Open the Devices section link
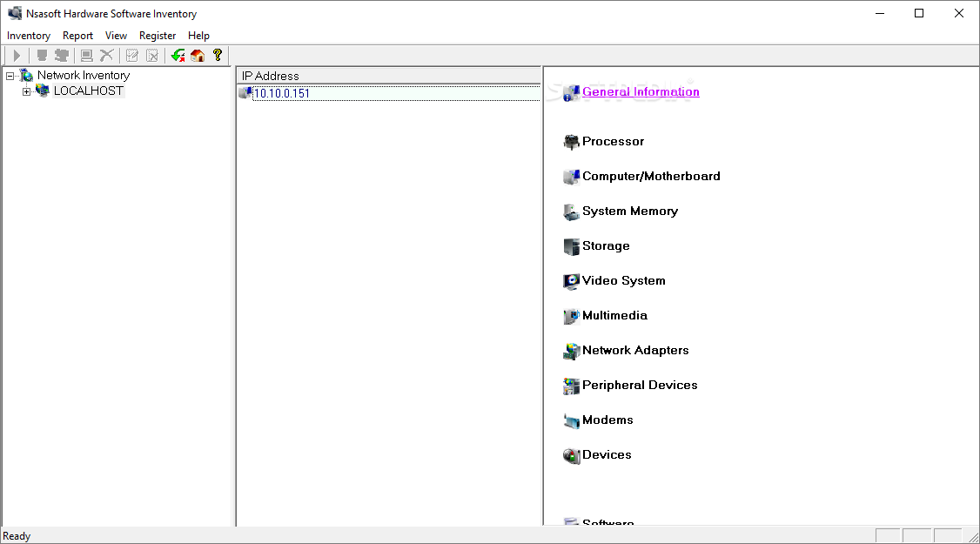 pyautogui.click(x=607, y=454)
